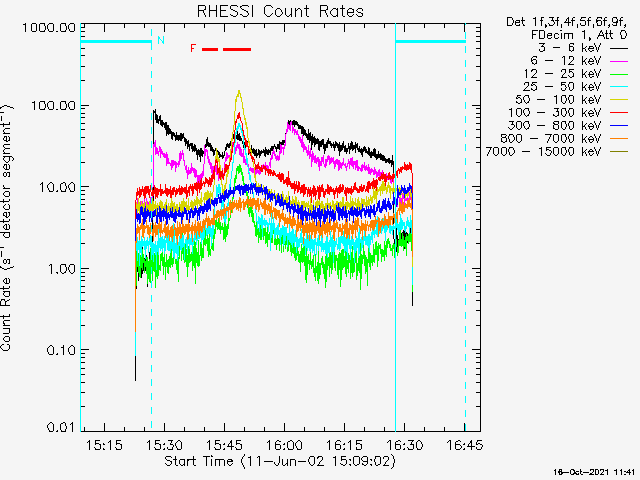This screenshot has width=640, height=480.
Task: Click the 16:30 time axis label
Action: (x=405, y=445)
